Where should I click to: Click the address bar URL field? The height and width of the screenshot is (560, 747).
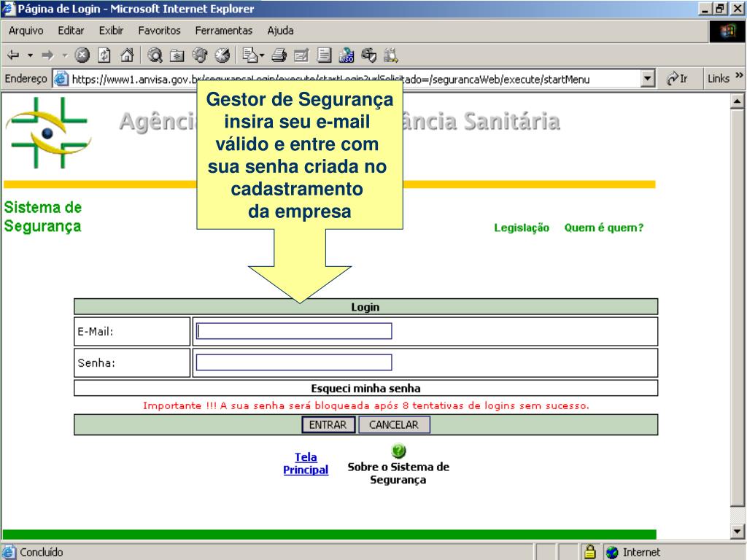click(355, 79)
